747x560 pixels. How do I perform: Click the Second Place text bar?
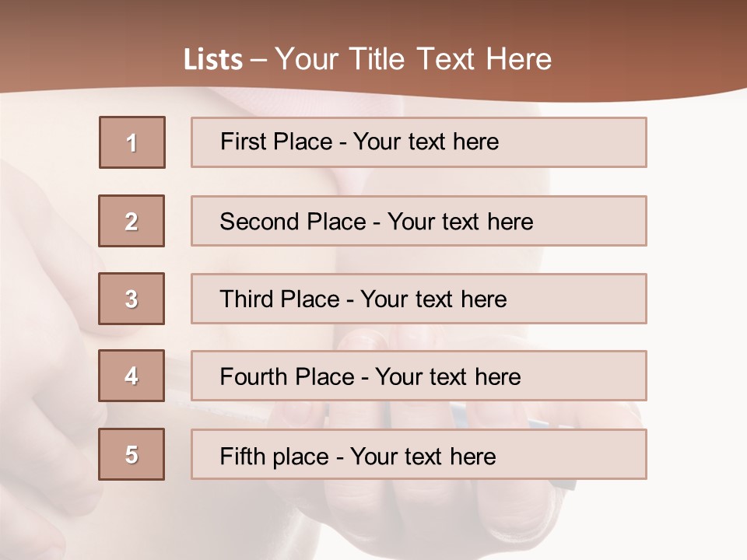[x=419, y=221]
